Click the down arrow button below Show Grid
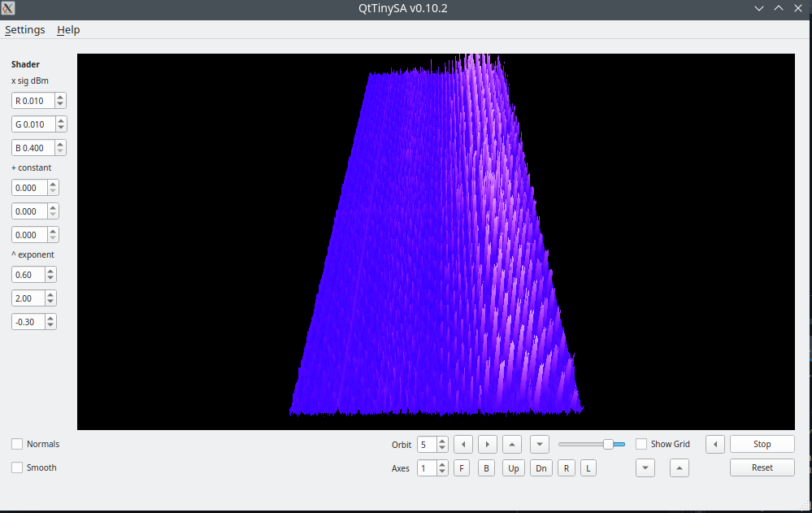The image size is (812, 513). pyautogui.click(x=645, y=468)
